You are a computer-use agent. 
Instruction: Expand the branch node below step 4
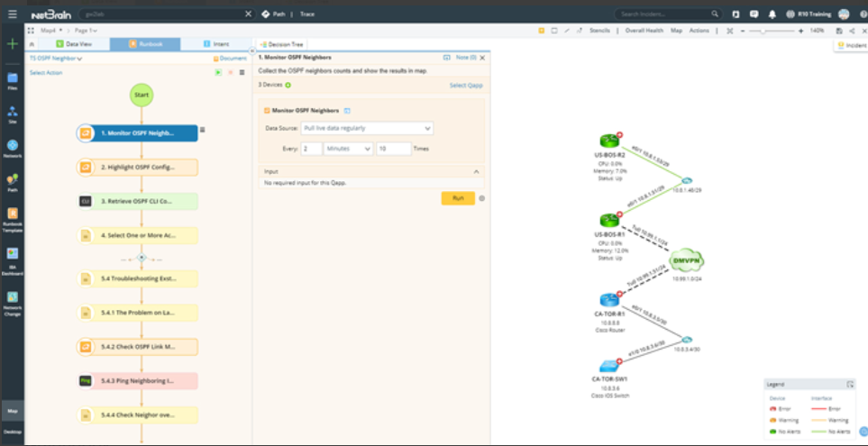(142, 258)
